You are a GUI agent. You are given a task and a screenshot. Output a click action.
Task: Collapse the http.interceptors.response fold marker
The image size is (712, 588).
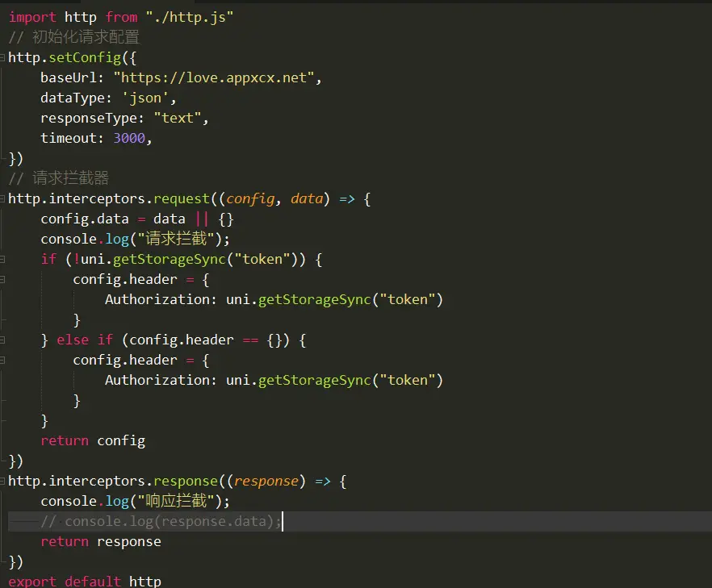(2, 482)
